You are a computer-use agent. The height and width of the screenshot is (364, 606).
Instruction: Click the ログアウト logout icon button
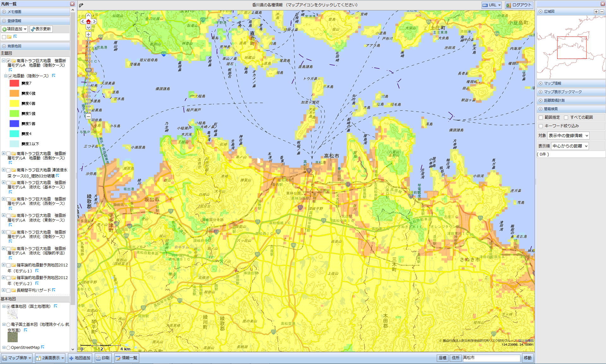pyautogui.click(x=519, y=5)
